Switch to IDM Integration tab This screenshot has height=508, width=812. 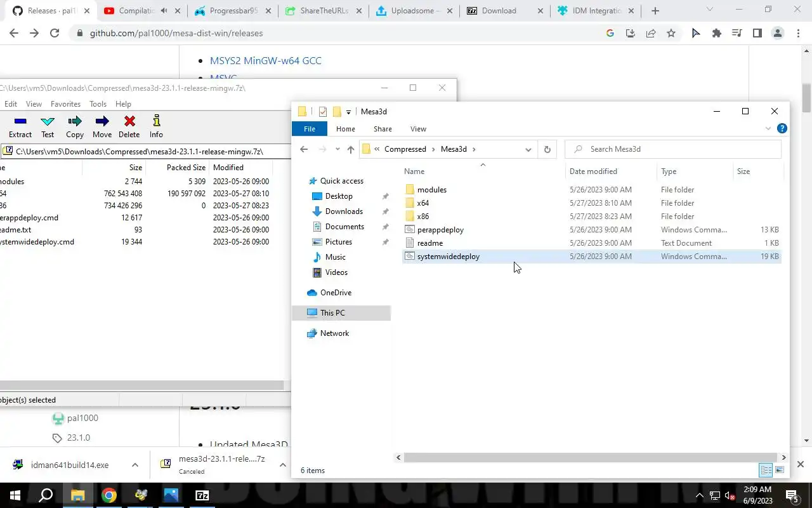pyautogui.click(x=596, y=11)
